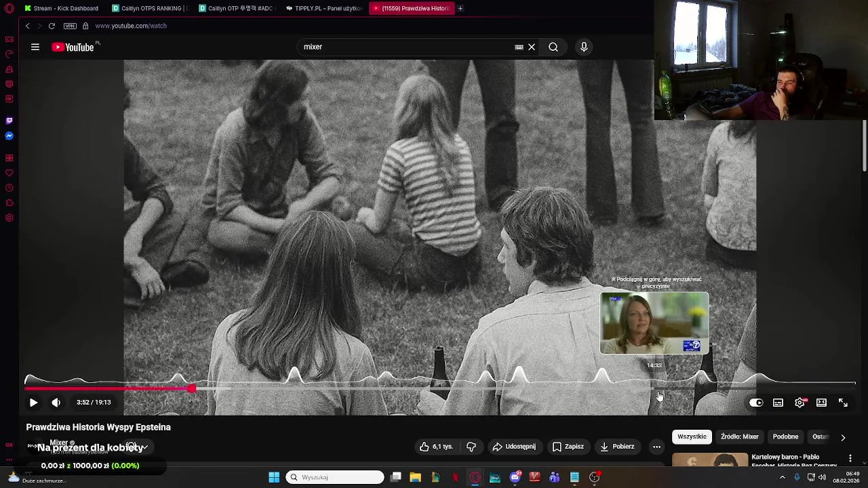The image size is (868, 488).
Task: Switch to Caitlyn OTP #ADC tab
Action: point(237,8)
